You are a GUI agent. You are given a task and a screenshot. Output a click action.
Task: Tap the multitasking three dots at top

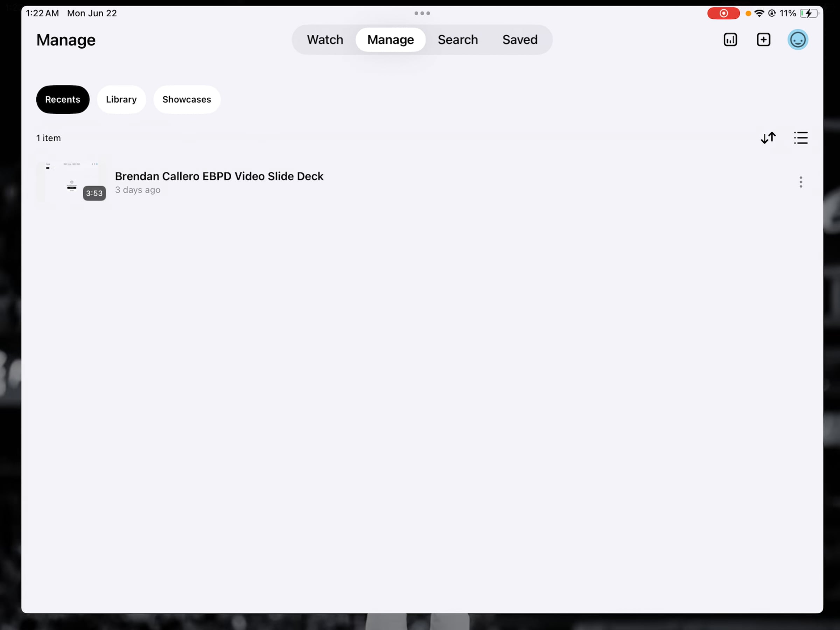click(422, 13)
